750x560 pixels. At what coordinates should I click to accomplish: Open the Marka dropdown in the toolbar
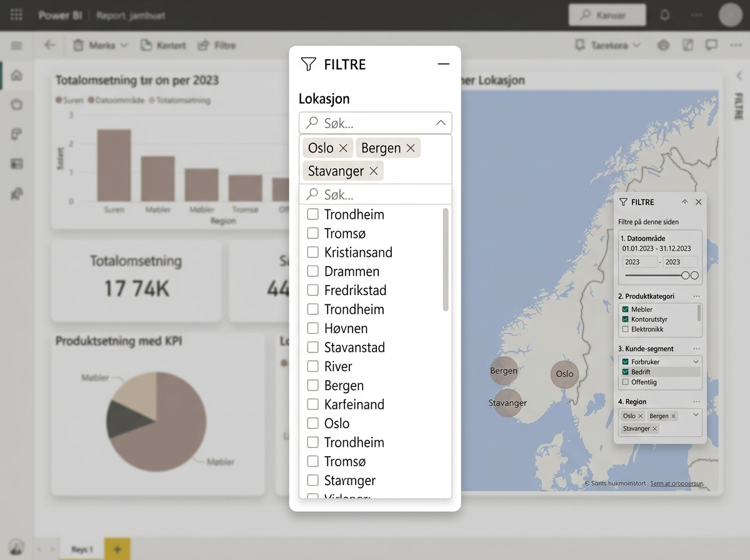(101, 46)
